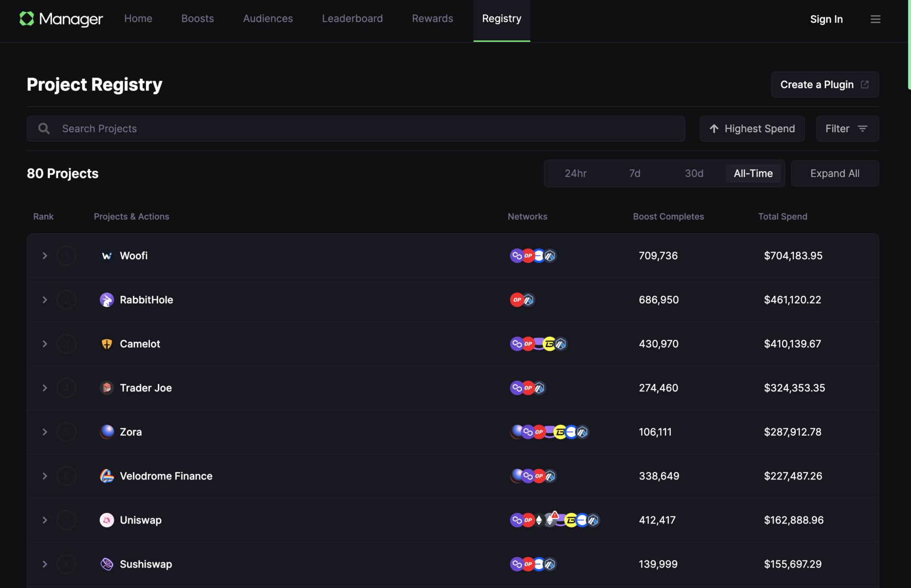This screenshot has width=911, height=588.
Task: Select the 30d time range
Action: [694, 173]
